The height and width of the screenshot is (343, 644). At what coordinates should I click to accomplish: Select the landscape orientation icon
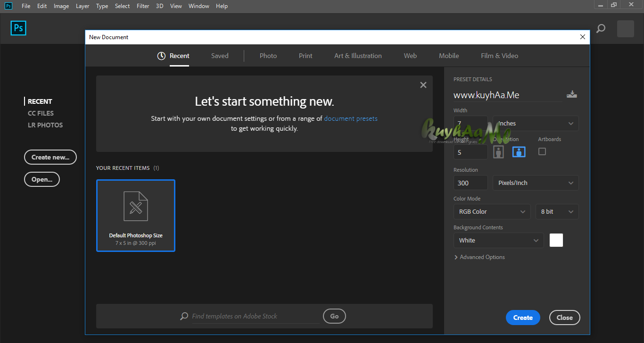(x=519, y=151)
